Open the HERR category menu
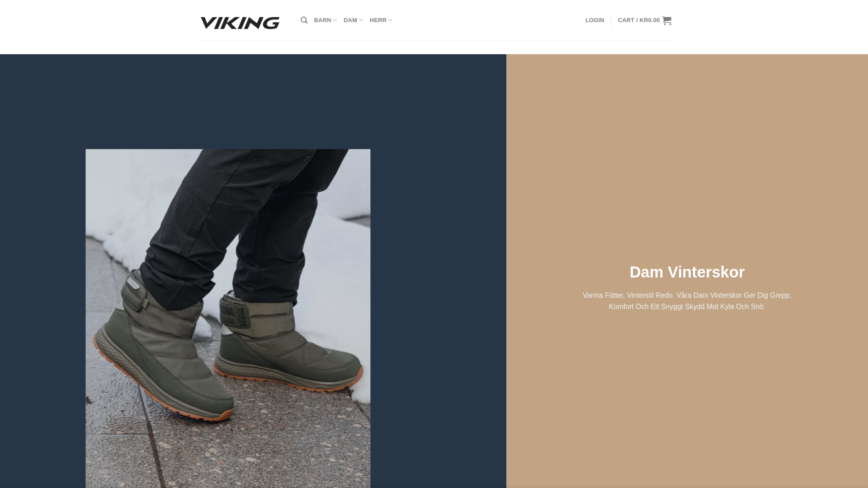Image resolution: width=868 pixels, height=488 pixels. coord(381,20)
